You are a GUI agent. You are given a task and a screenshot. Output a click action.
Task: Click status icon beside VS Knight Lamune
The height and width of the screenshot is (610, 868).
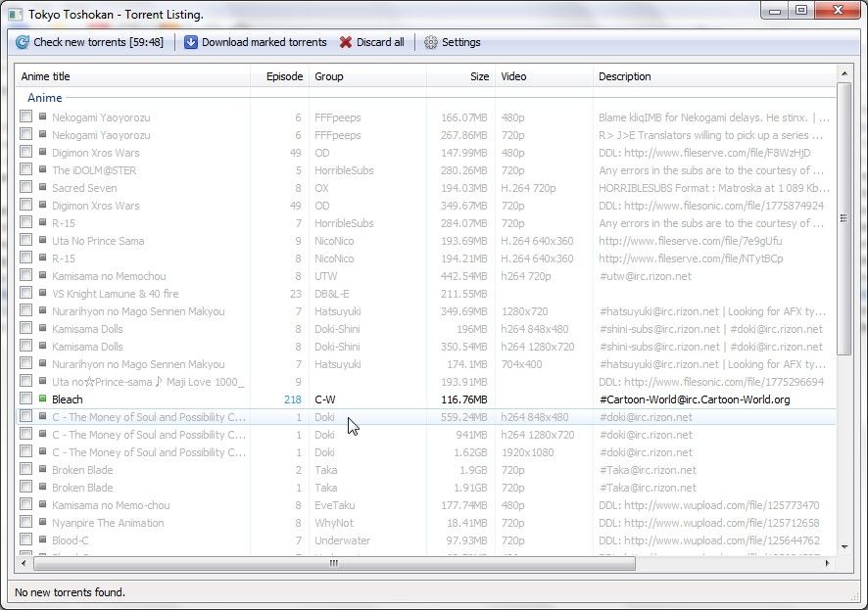[43, 293]
